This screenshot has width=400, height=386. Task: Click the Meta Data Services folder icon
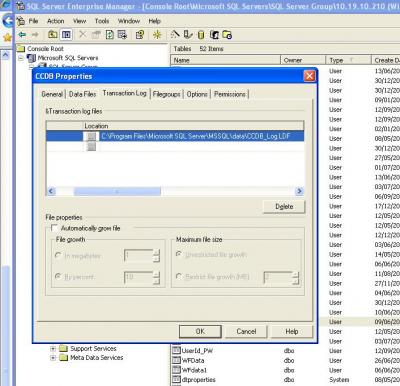[63, 358]
